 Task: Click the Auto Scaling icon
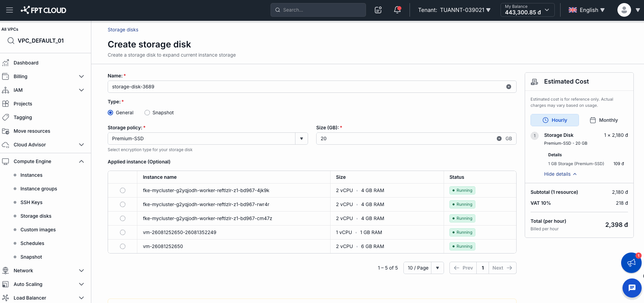[x=5, y=284]
